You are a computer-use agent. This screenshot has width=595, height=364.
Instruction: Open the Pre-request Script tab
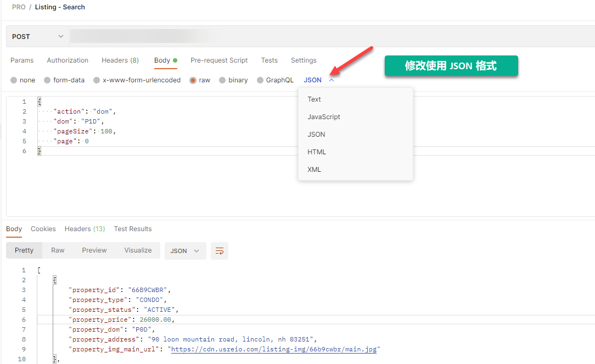(219, 60)
